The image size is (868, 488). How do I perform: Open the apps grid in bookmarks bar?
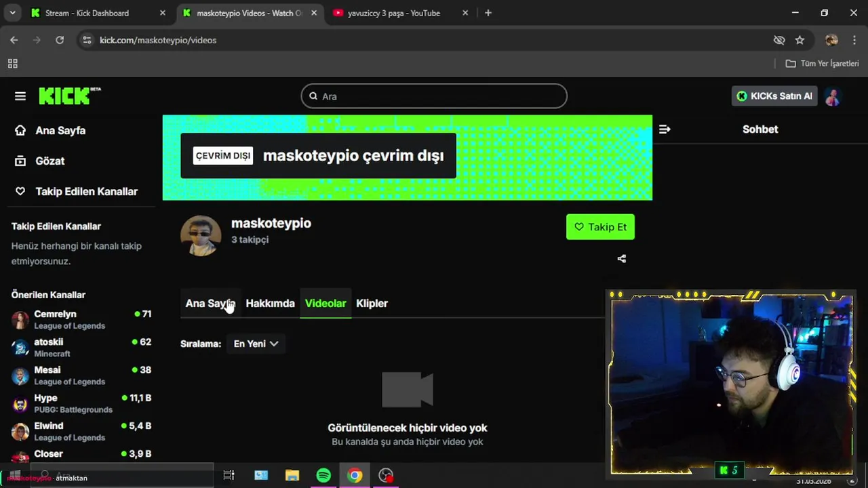click(x=12, y=64)
